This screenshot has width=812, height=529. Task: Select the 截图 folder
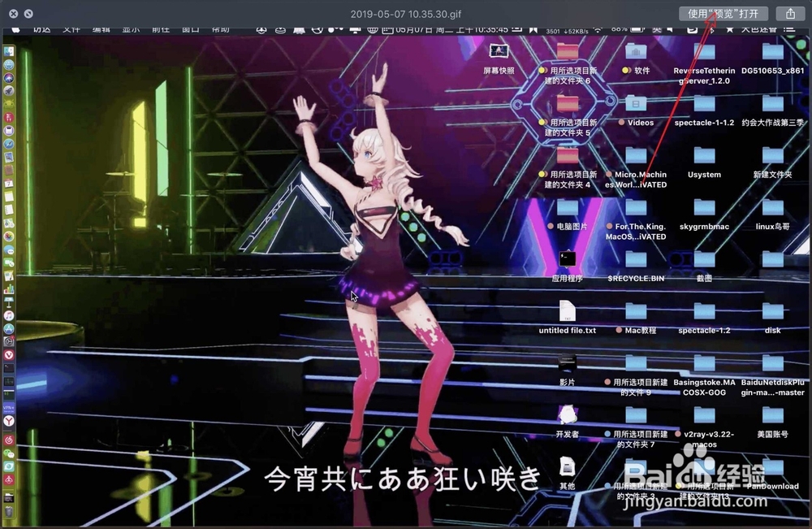[x=704, y=267]
